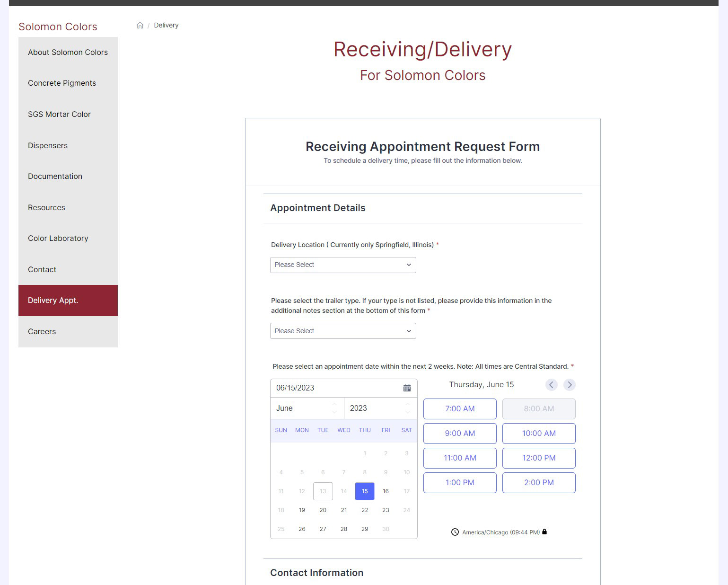Click the America/Chicago timezone text
Image resolution: width=728 pixels, height=585 pixels.
(501, 532)
